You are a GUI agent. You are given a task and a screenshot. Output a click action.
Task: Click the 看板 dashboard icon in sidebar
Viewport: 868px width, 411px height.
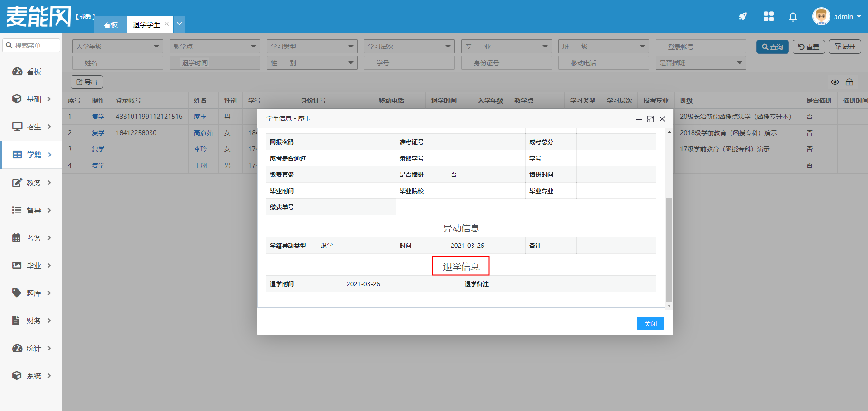(17, 71)
